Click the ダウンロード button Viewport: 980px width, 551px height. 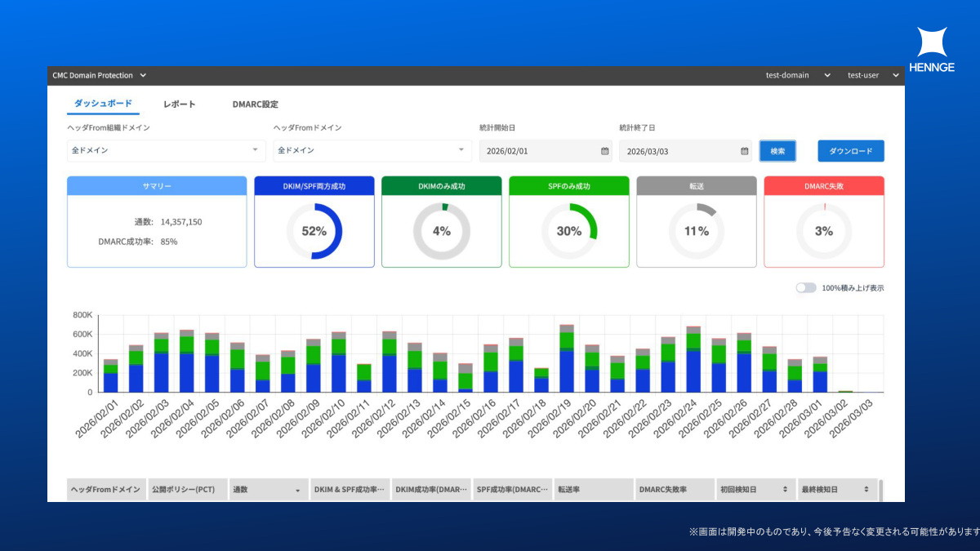click(x=850, y=151)
